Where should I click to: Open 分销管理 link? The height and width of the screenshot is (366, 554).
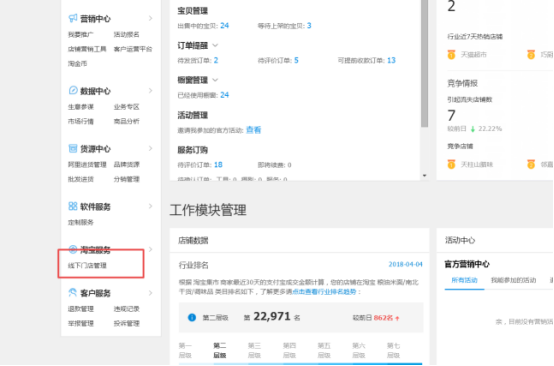tap(126, 179)
